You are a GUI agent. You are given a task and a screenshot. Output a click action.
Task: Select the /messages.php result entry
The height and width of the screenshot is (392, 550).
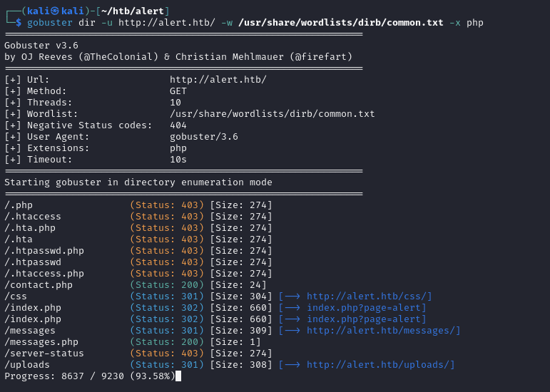[41, 342]
